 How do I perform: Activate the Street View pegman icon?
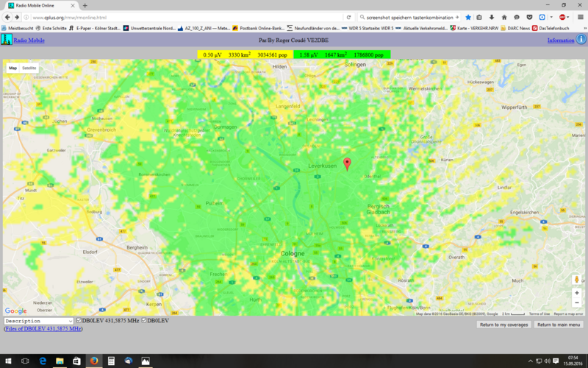[577, 280]
